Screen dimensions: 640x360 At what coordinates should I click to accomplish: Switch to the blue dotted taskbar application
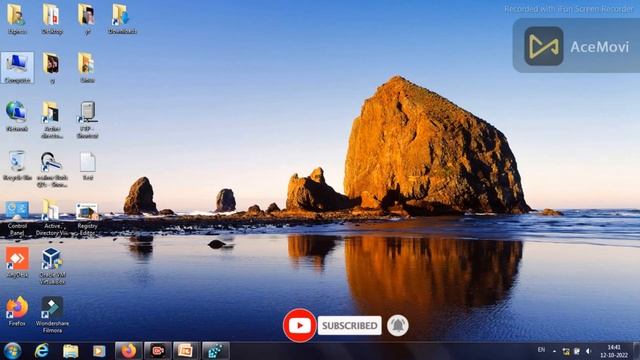point(216,351)
